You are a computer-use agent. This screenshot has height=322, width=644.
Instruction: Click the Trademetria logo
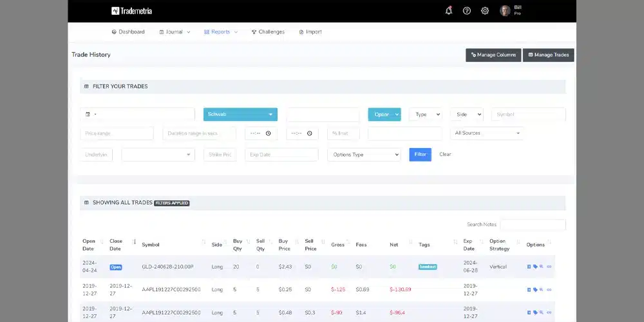point(131,11)
